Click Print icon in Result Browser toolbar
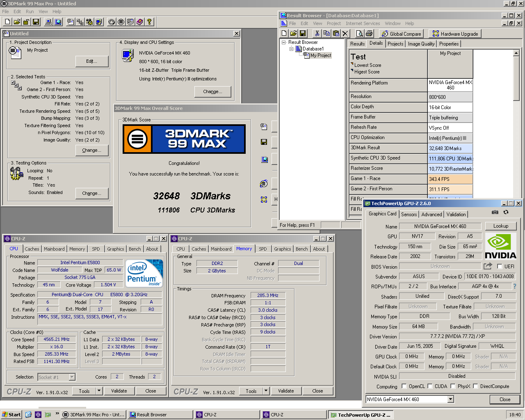Image resolution: width=525 pixels, height=420 pixels. (369, 33)
